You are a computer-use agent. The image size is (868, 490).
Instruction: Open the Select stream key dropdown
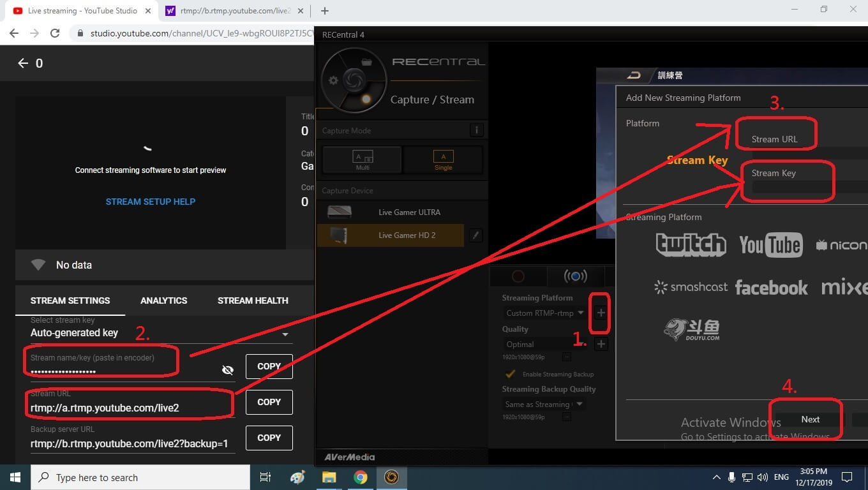(x=161, y=332)
